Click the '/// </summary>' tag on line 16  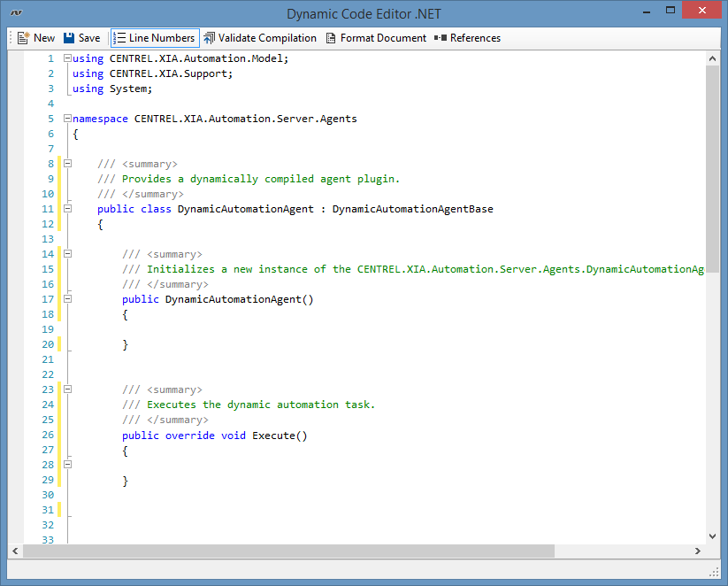pos(165,284)
